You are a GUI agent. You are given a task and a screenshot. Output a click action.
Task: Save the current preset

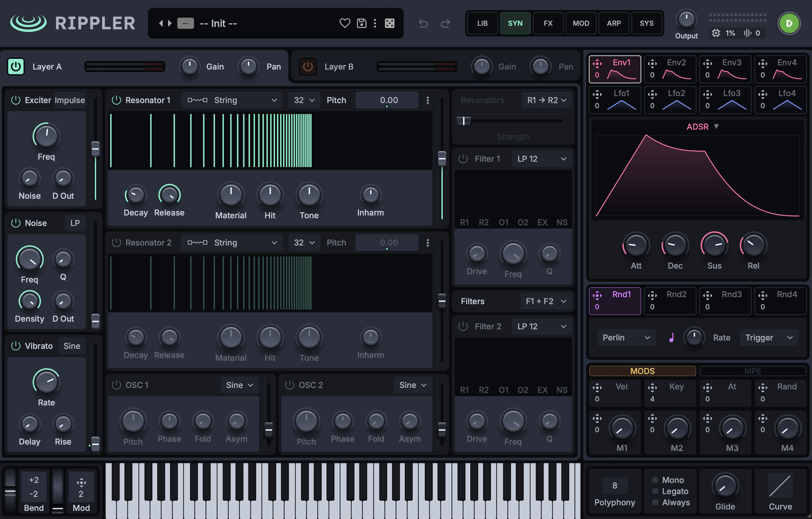click(362, 23)
